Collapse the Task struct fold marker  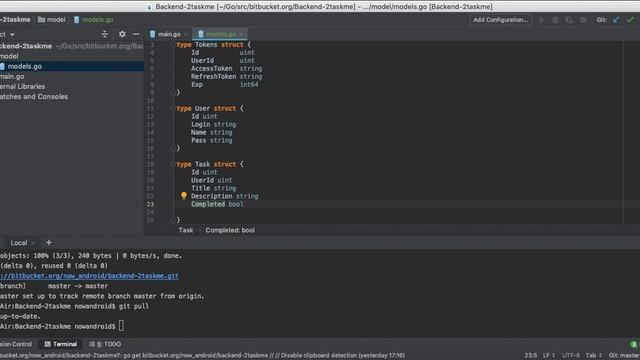click(173, 164)
